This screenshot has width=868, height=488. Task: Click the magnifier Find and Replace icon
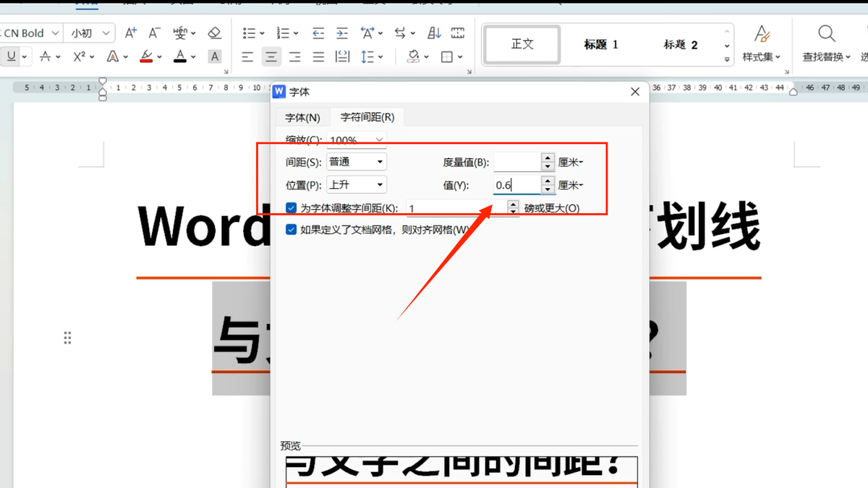pos(827,33)
